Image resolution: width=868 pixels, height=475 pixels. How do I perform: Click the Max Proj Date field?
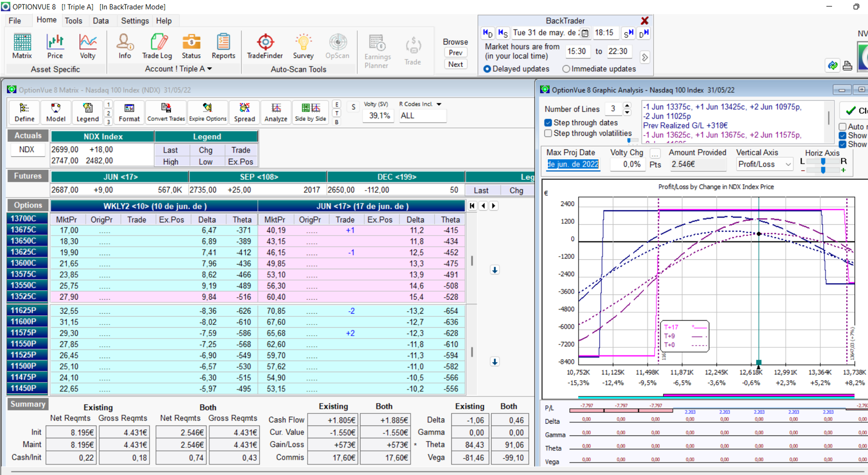tap(573, 164)
